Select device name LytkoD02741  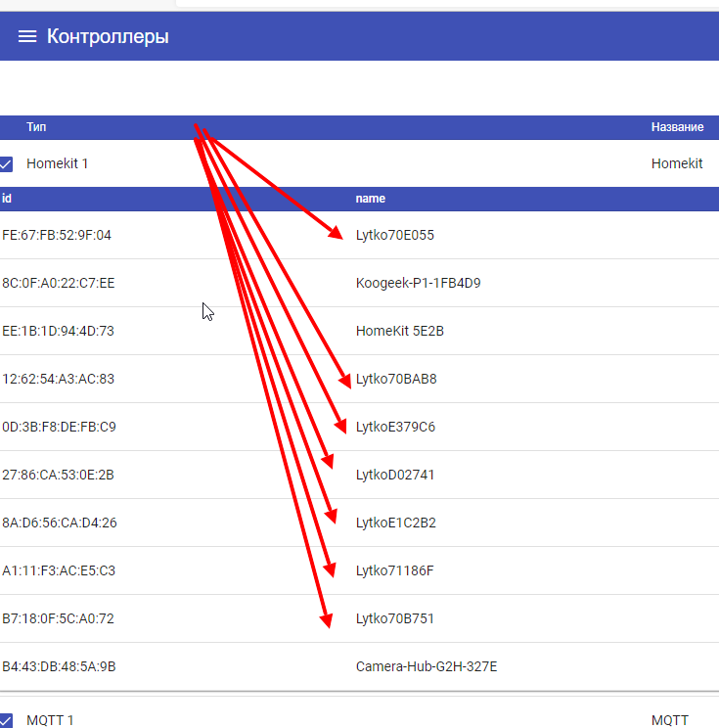395,475
